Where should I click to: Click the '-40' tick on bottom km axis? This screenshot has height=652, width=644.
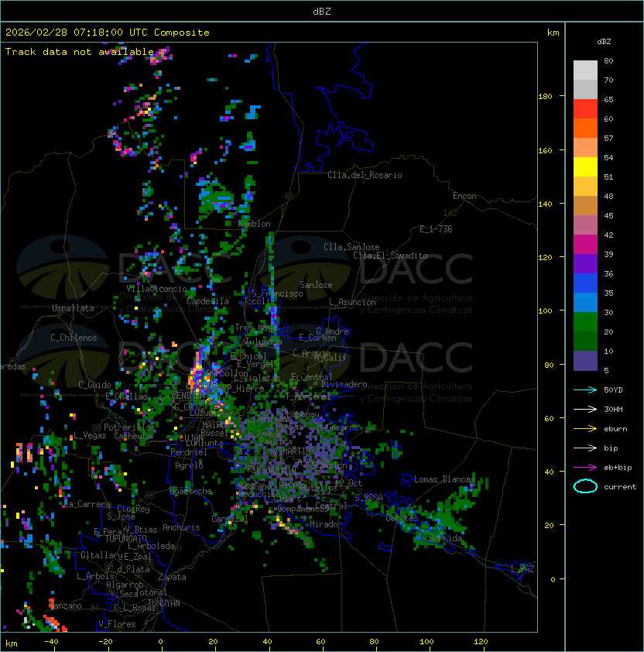pos(51,642)
